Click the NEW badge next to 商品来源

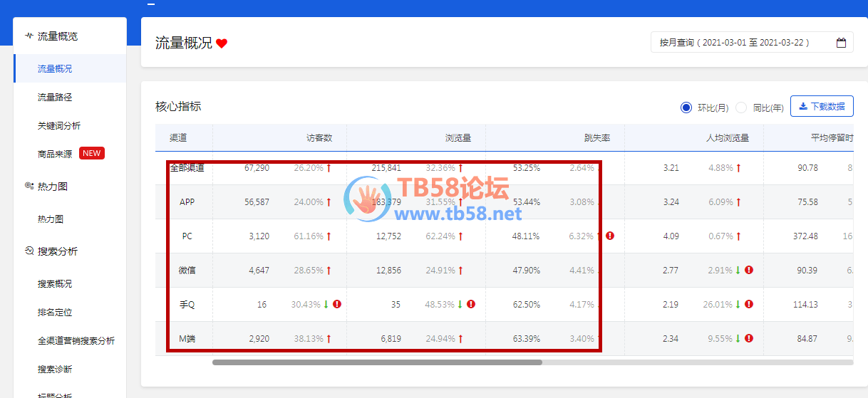click(91, 153)
